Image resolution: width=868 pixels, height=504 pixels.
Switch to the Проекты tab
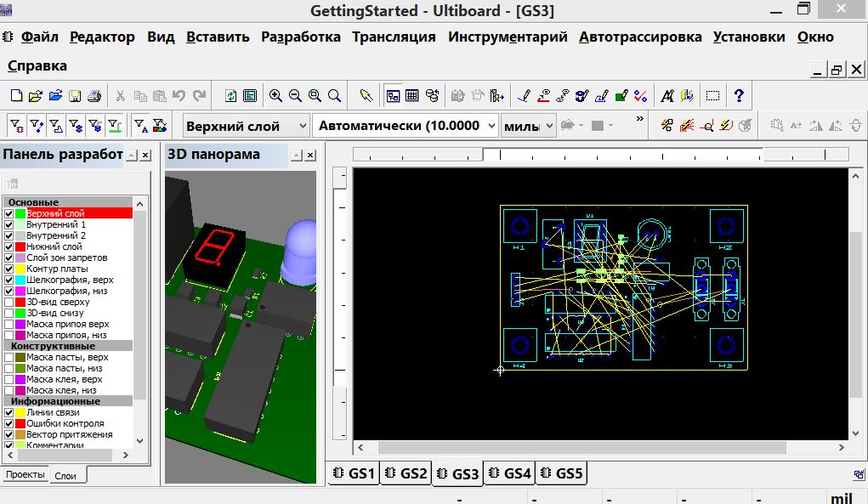pyautogui.click(x=25, y=475)
